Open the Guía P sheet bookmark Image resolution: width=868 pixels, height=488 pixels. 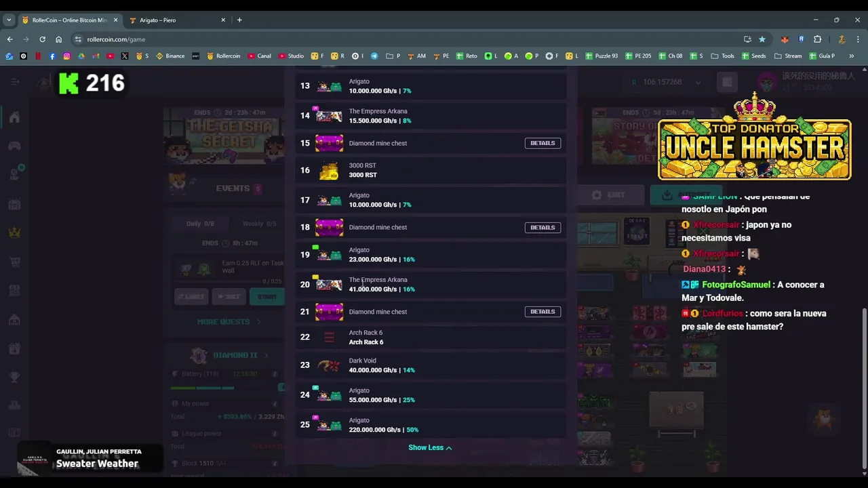822,56
